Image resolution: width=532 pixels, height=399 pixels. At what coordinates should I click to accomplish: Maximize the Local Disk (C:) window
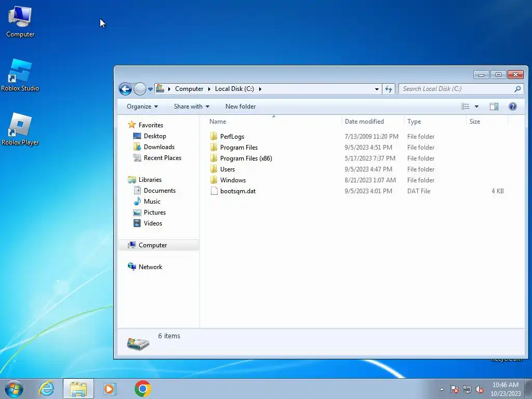(498, 75)
